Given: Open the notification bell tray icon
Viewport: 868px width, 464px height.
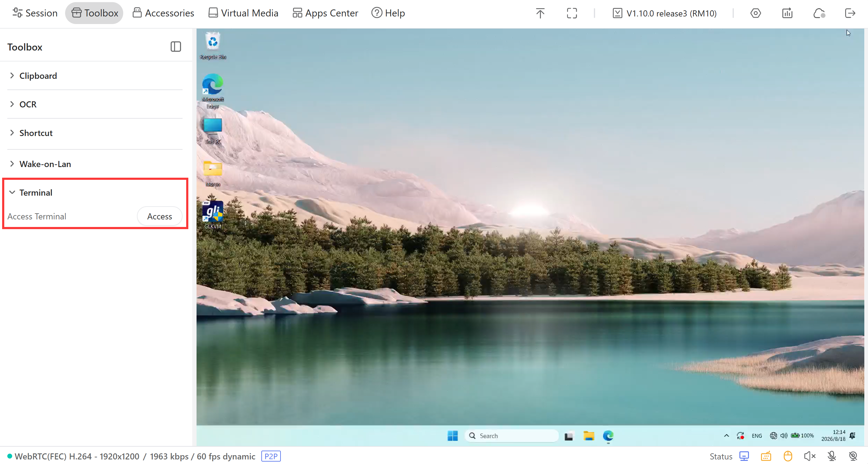Looking at the screenshot, I should tap(852, 435).
